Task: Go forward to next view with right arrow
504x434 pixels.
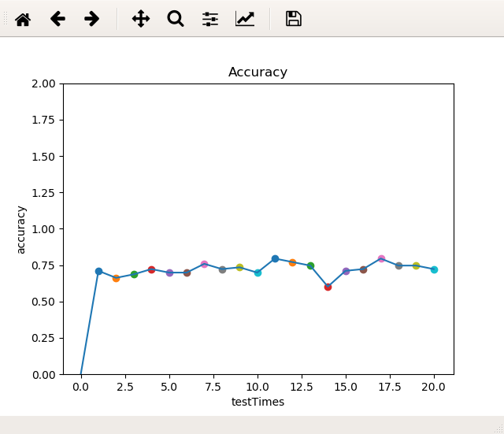Action: [x=92, y=19]
